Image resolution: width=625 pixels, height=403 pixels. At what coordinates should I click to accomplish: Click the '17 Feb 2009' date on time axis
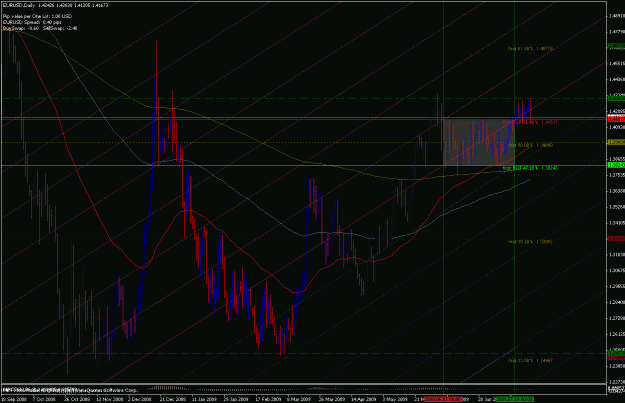click(x=267, y=399)
